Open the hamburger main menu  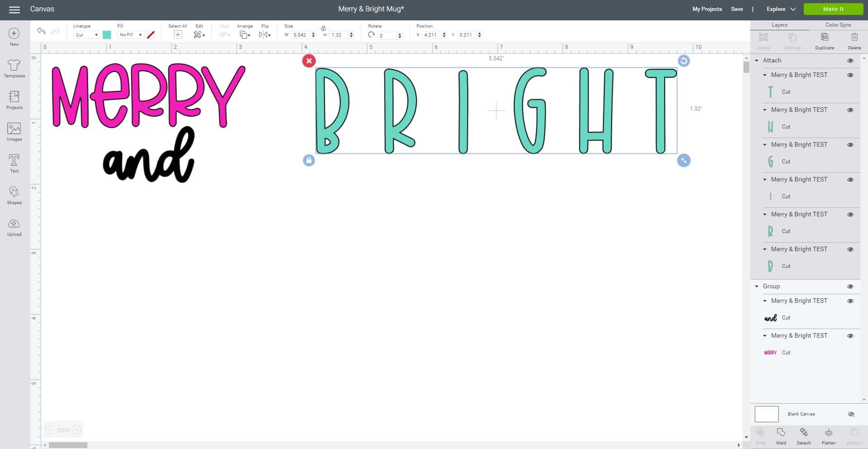(x=14, y=10)
